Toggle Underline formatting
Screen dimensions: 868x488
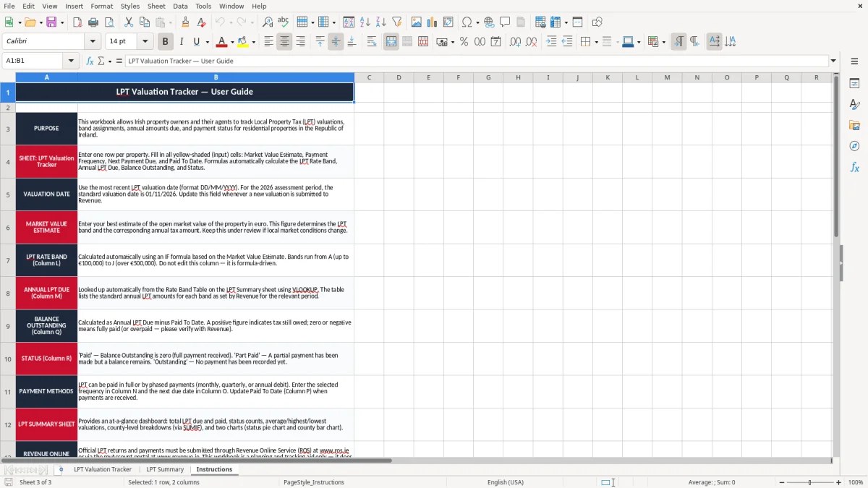197,42
